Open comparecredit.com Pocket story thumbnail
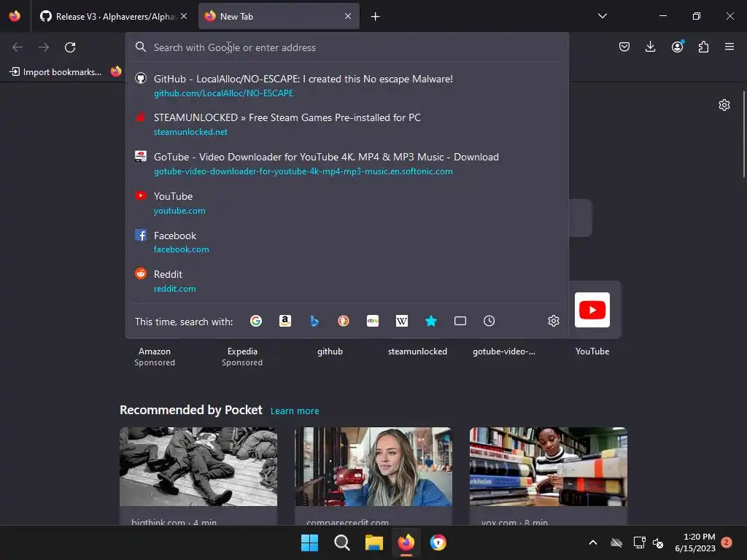 click(373, 467)
